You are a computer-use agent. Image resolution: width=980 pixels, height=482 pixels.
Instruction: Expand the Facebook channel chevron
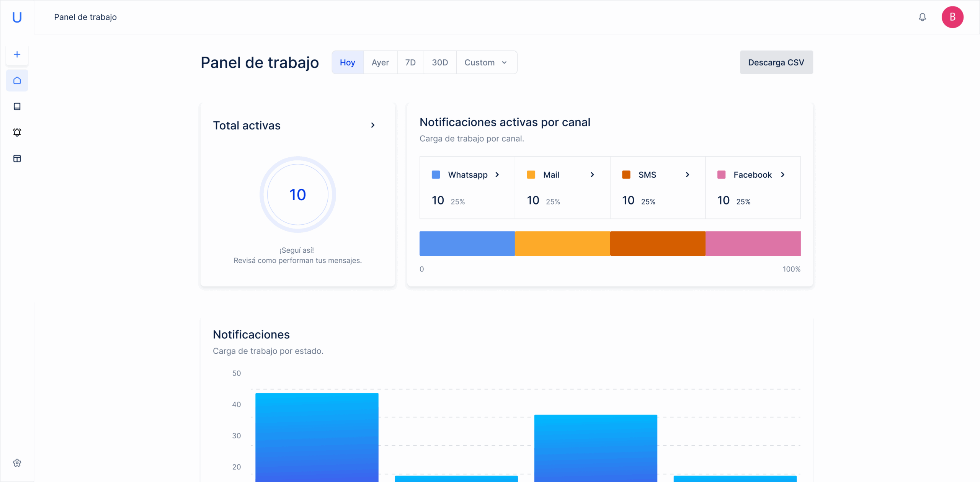[782, 175]
